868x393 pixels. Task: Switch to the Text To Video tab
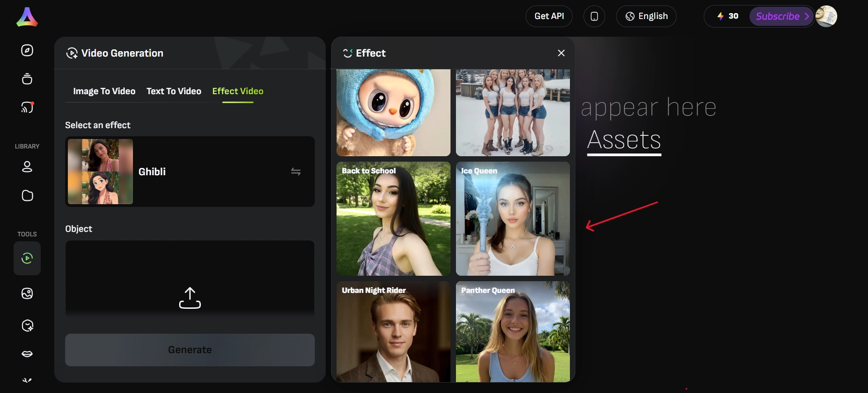pyautogui.click(x=174, y=91)
